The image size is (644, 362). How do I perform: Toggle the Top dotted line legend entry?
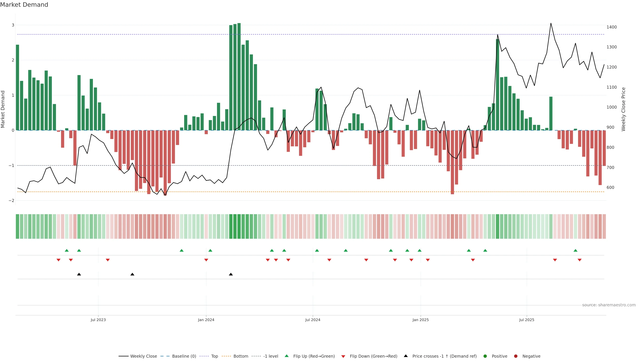[x=214, y=356]
